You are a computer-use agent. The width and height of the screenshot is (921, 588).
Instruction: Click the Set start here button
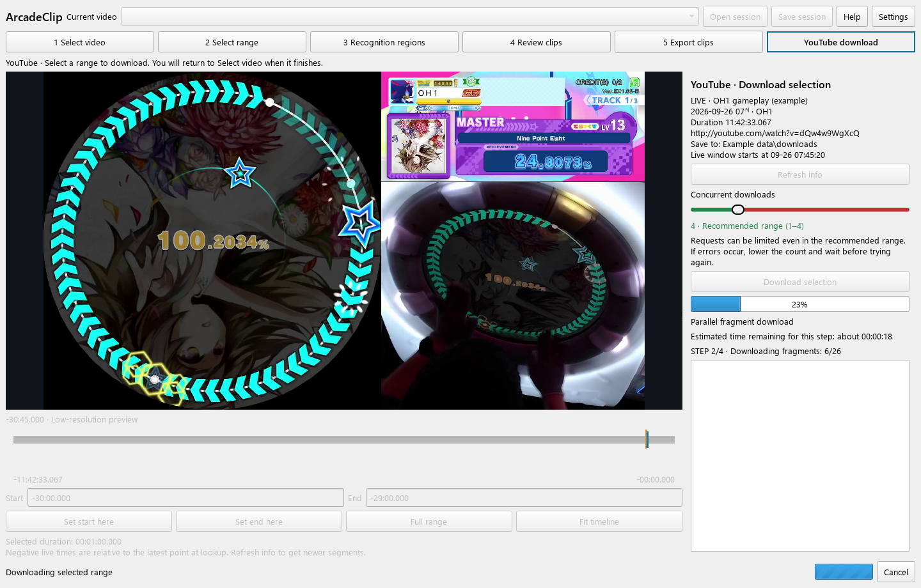(x=89, y=522)
